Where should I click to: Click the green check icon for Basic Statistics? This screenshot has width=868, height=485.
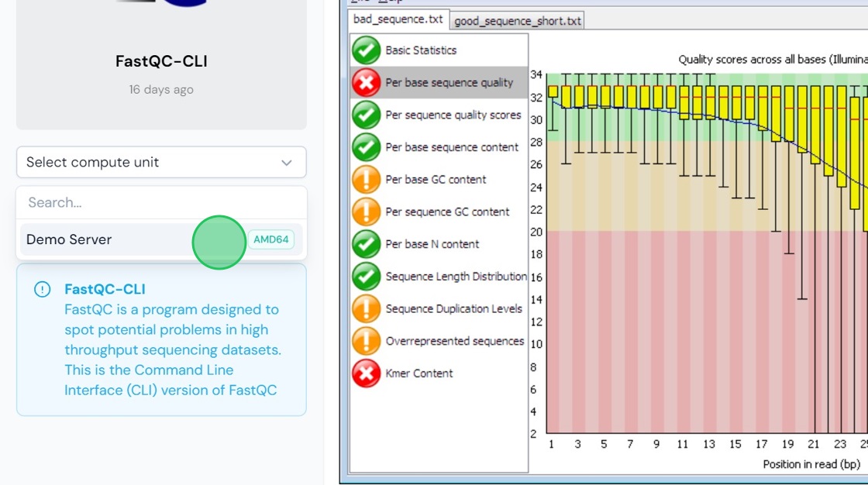click(x=366, y=50)
